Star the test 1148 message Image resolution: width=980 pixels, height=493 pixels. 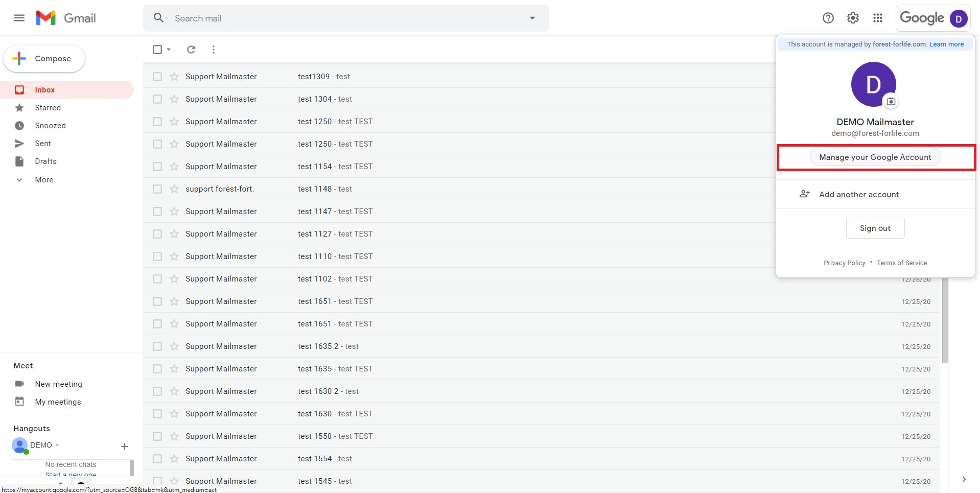(x=174, y=189)
